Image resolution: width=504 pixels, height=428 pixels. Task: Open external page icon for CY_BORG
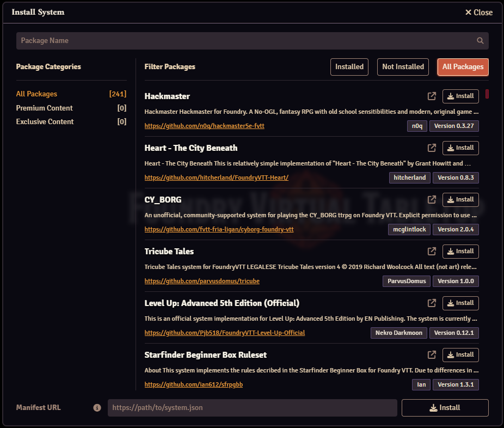point(432,200)
